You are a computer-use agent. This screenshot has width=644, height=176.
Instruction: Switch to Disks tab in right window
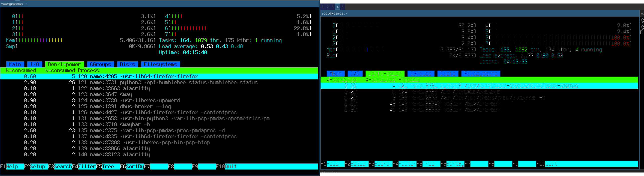448,74
